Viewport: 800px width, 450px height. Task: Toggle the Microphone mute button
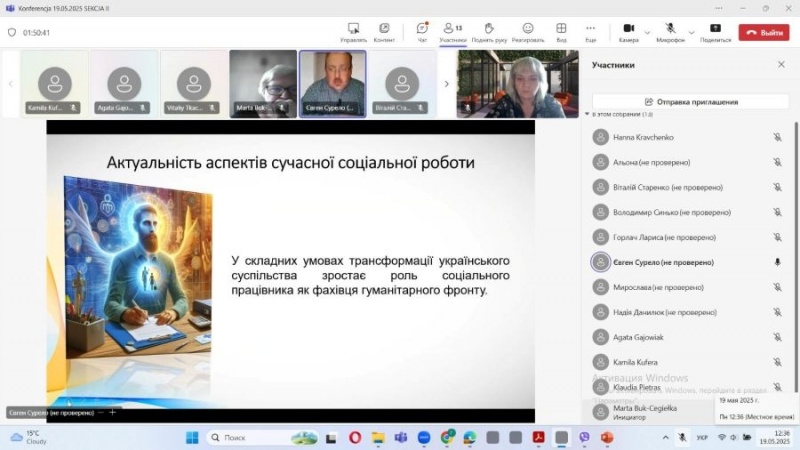point(669,31)
